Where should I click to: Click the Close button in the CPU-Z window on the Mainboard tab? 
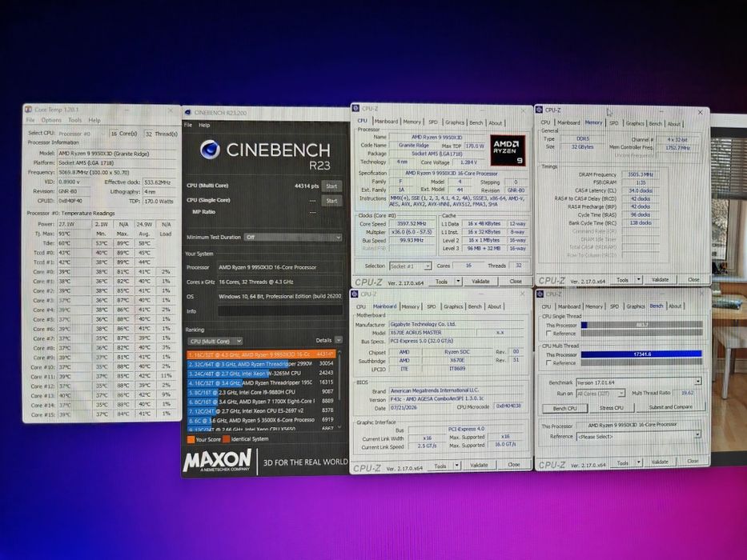pyautogui.click(x=513, y=465)
